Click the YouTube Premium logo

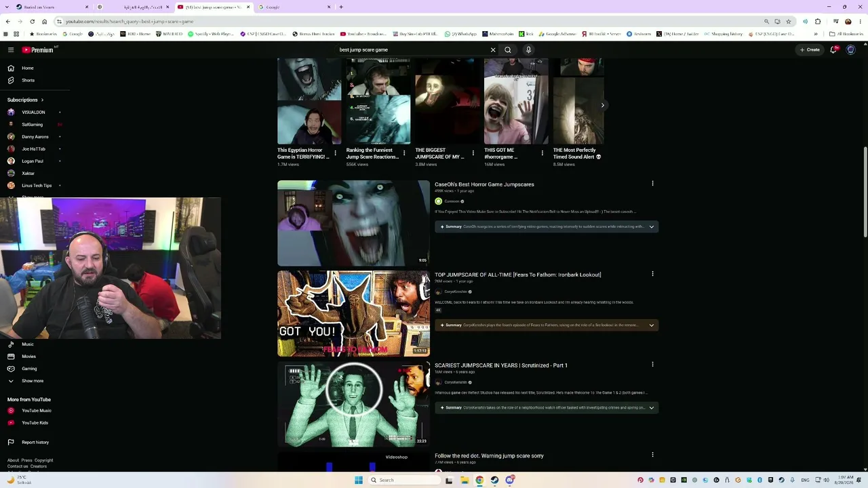click(x=38, y=49)
